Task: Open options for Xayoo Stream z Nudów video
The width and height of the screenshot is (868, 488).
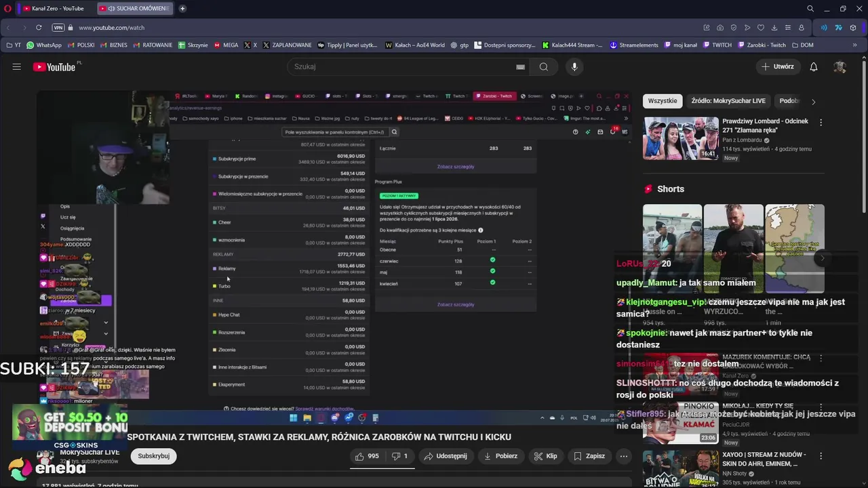Action: tap(821, 456)
